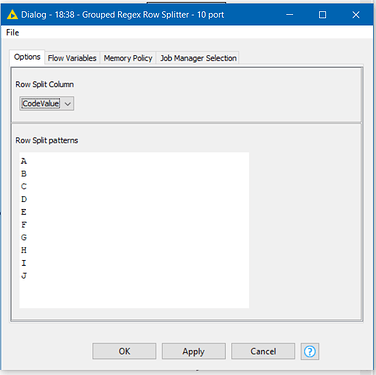Maximize the dialog window

pos(322,15)
